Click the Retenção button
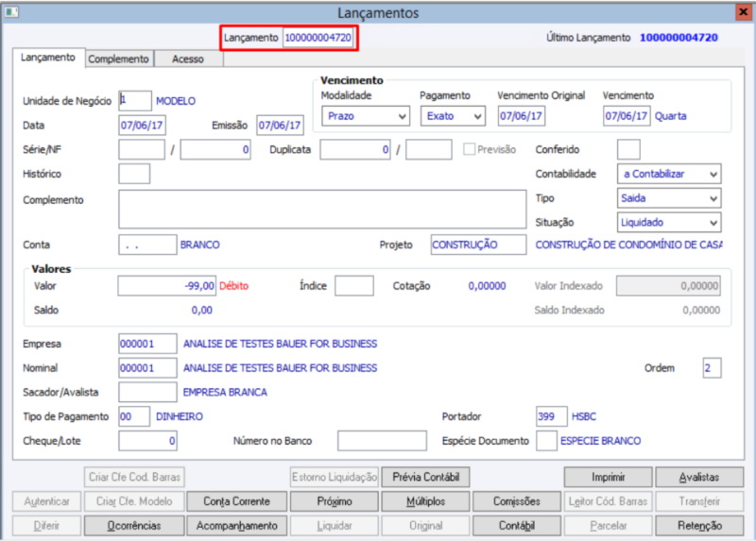The width and height of the screenshot is (756, 541). (x=699, y=525)
